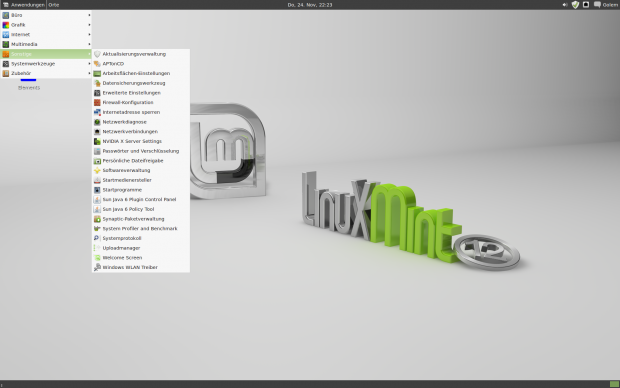This screenshot has width=620, height=388.
Task: Start Datensicherungswerkzeug using its backup icon
Action: pos(97,83)
